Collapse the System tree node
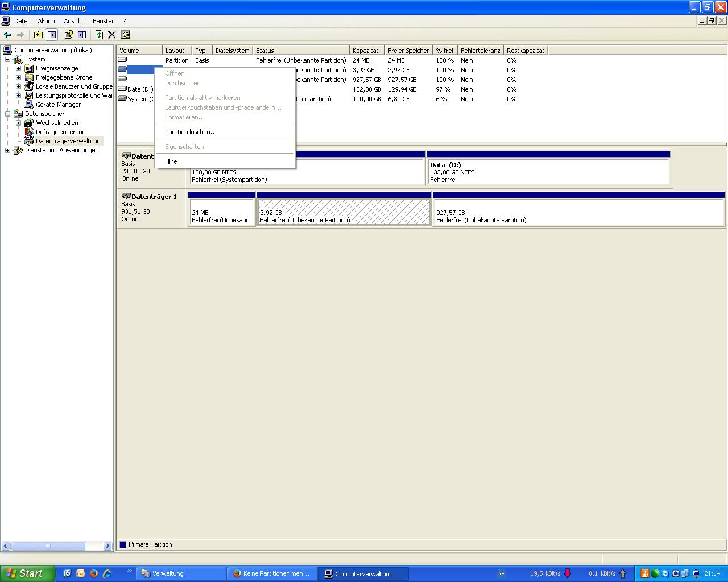The width and height of the screenshot is (728, 582). [x=7, y=59]
